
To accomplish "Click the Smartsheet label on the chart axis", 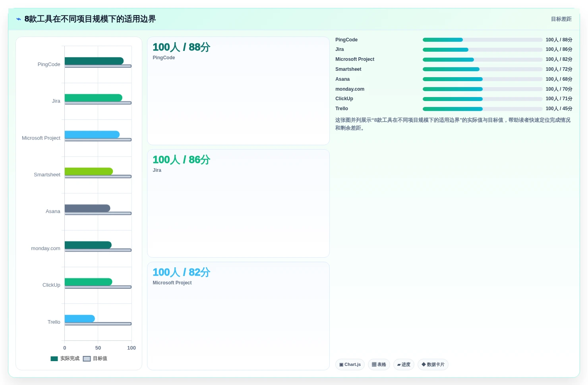I will pyautogui.click(x=47, y=175).
